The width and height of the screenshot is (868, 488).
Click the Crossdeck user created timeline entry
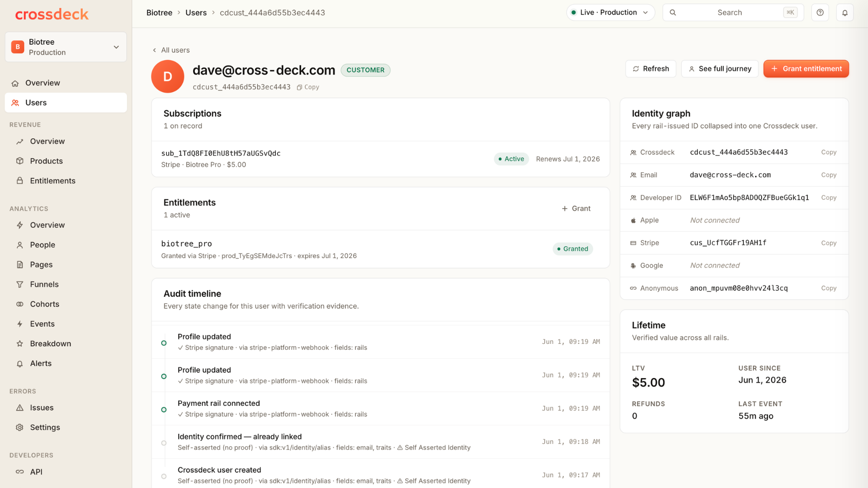pyautogui.click(x=381, y=474)
